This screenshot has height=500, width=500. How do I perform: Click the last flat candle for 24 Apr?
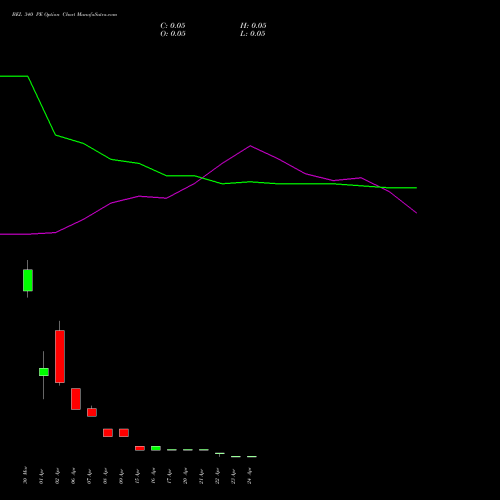[252, 456]
